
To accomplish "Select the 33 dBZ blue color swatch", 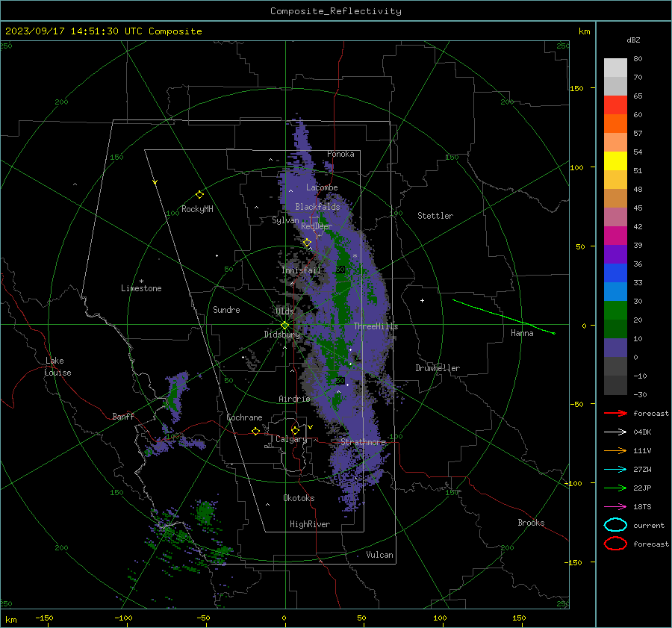I will 615,291.
